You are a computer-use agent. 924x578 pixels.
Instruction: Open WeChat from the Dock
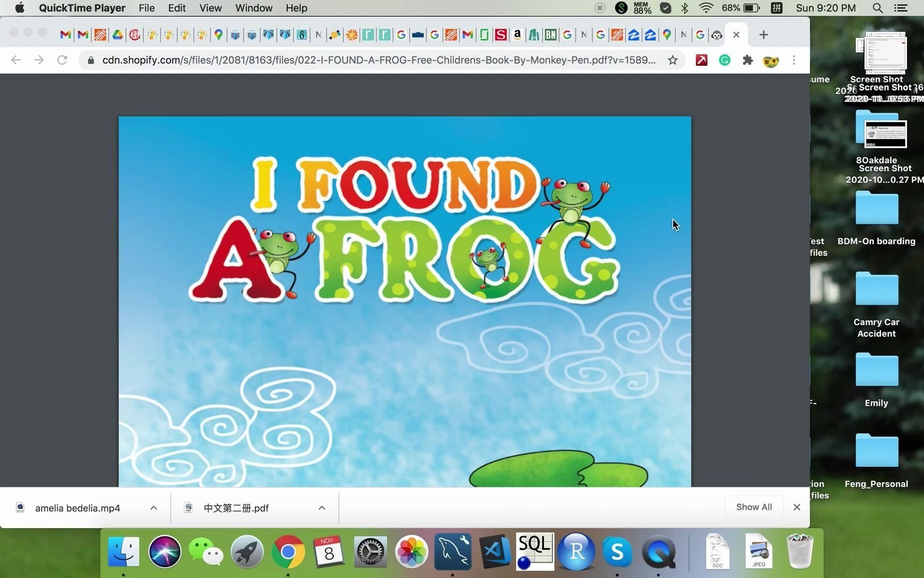pos(206,551)
